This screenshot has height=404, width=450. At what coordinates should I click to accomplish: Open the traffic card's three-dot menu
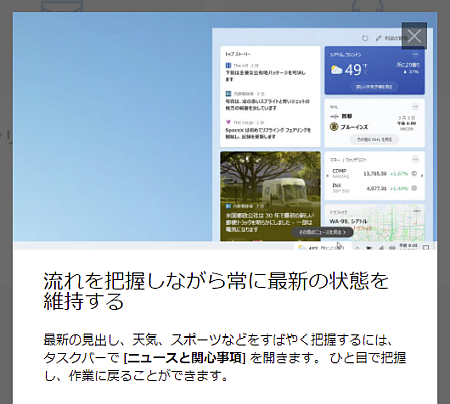(417, 211)
